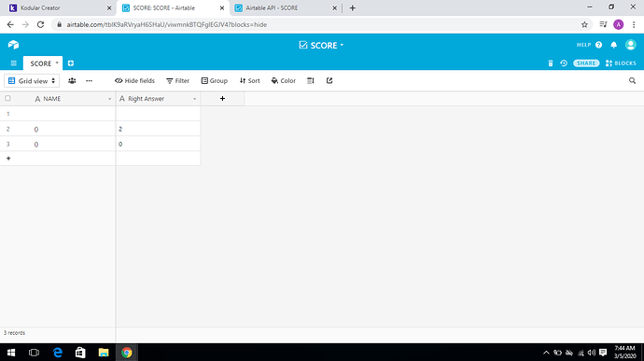Click the browser back arrow

[10, 24]
